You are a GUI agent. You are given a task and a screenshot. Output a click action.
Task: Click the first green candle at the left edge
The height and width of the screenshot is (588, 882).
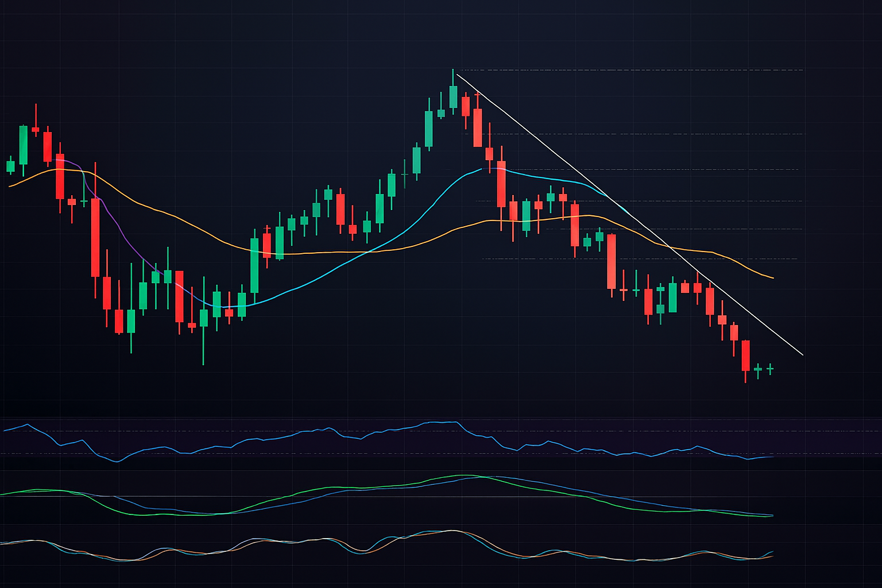point(10,166)
